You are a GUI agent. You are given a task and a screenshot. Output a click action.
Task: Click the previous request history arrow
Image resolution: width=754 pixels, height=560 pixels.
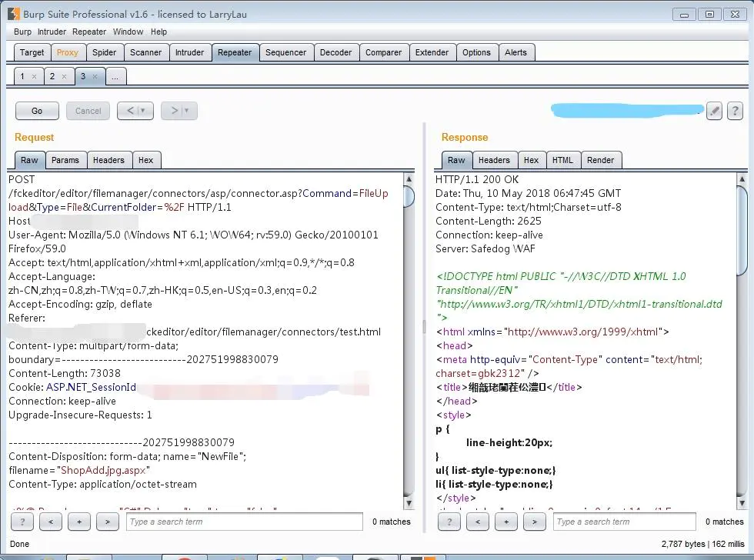(129, 110)
